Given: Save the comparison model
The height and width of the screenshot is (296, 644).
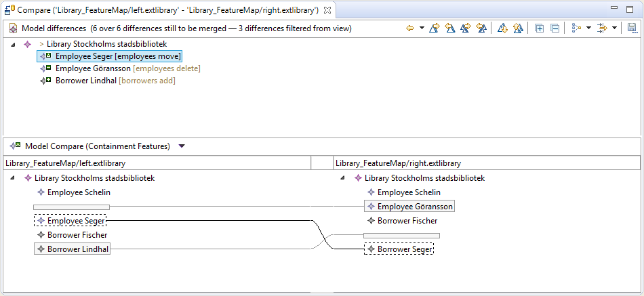Looking at the screenshot, I should pos(632,28).
